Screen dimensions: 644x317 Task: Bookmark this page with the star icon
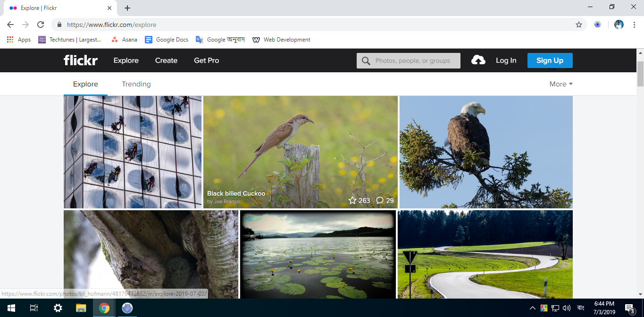(x=579, y=25)
